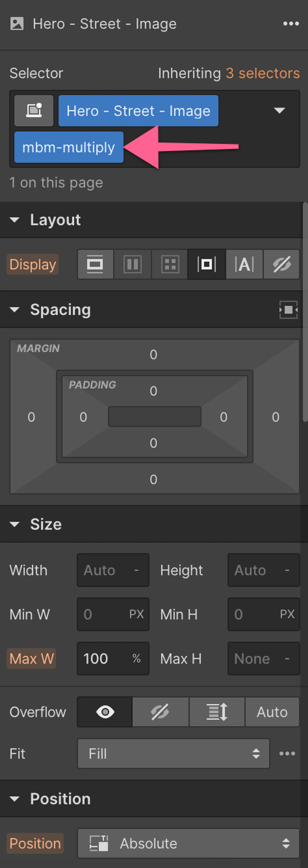Set display to Inline-block
Viewport: 308px width, 868px height.
pyautogui.click(x=206, y=264)
